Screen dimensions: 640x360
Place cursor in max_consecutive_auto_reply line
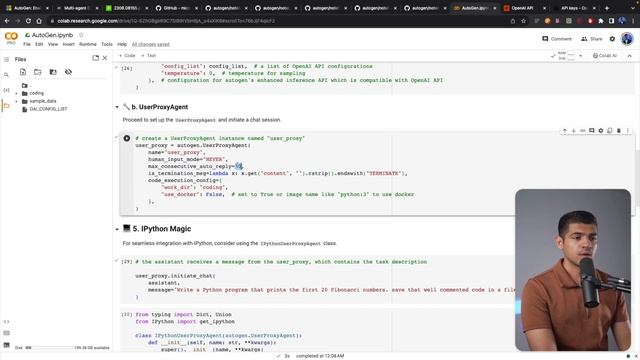[x=196, y=167]
